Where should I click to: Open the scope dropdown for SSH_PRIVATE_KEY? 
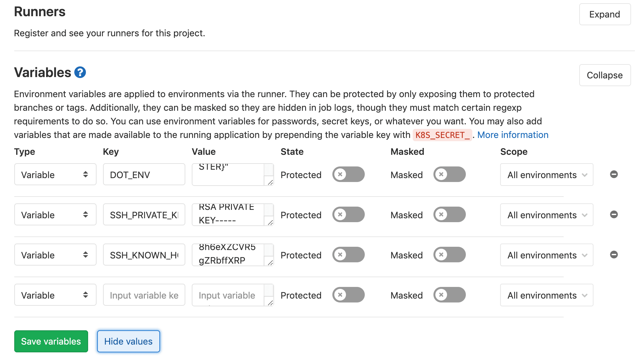coord(546,215)
